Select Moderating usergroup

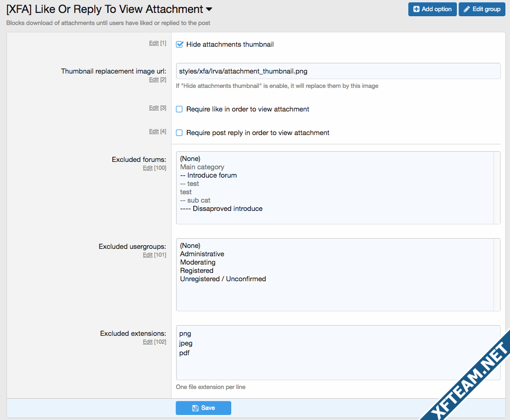(x=198, y=262)
